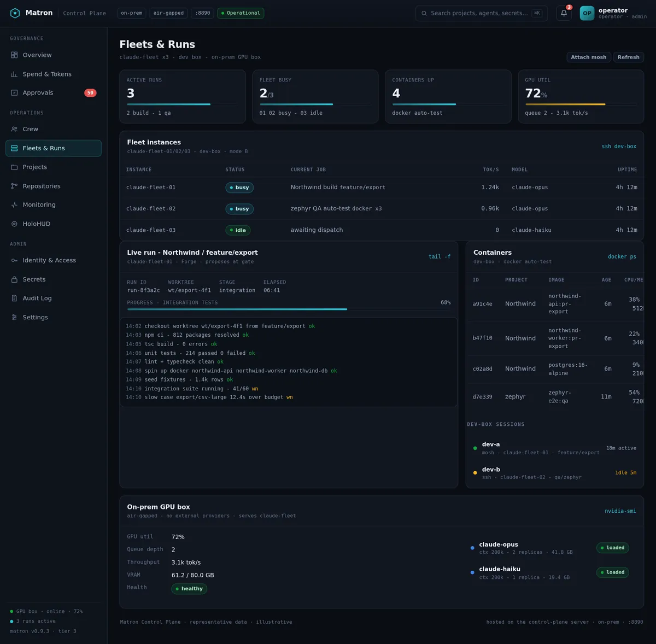The height and width of the screenshot is (644, 656).
Task: Click the healthy status badge
Action: coord(189,589)
